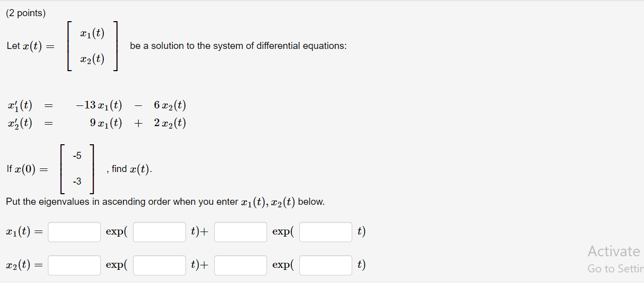Click the "Put the eigenvalues in ascending order" text
The image size is (644, 284).
(121, 202)
